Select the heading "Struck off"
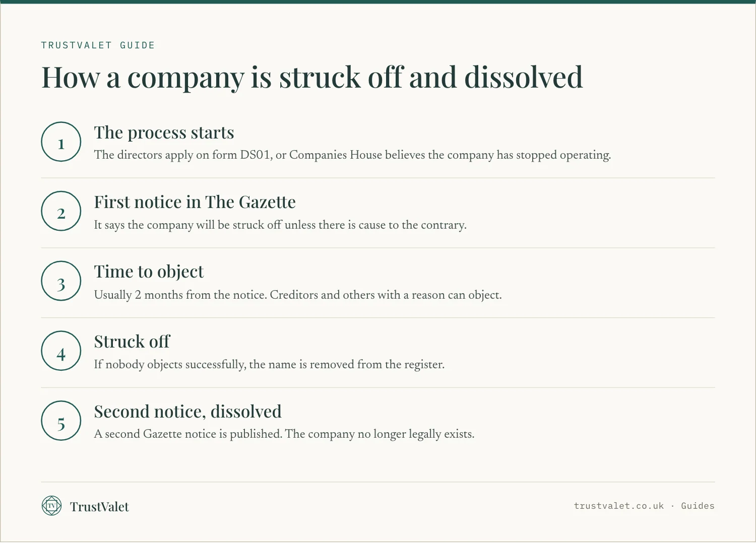The height and width of the screenshot is (543, 756). (132, 342)
